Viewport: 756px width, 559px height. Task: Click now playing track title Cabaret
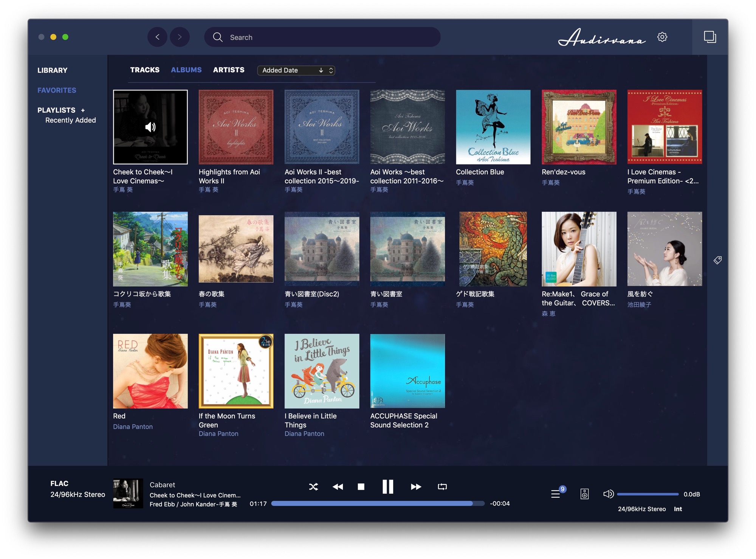click(x=162, y=485)
